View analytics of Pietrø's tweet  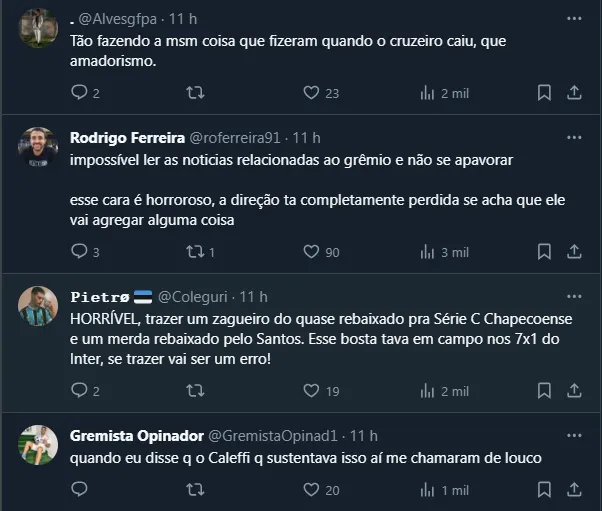[428, 392]
